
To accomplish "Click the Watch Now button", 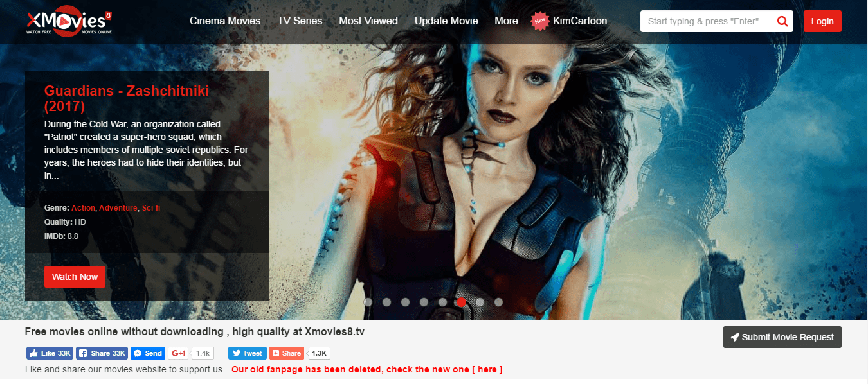I will (75, 277).
